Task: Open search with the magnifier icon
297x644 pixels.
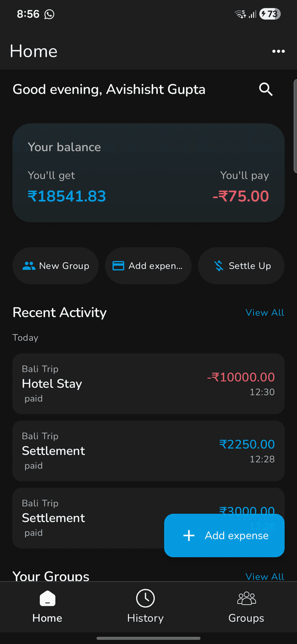Action: 265,89
